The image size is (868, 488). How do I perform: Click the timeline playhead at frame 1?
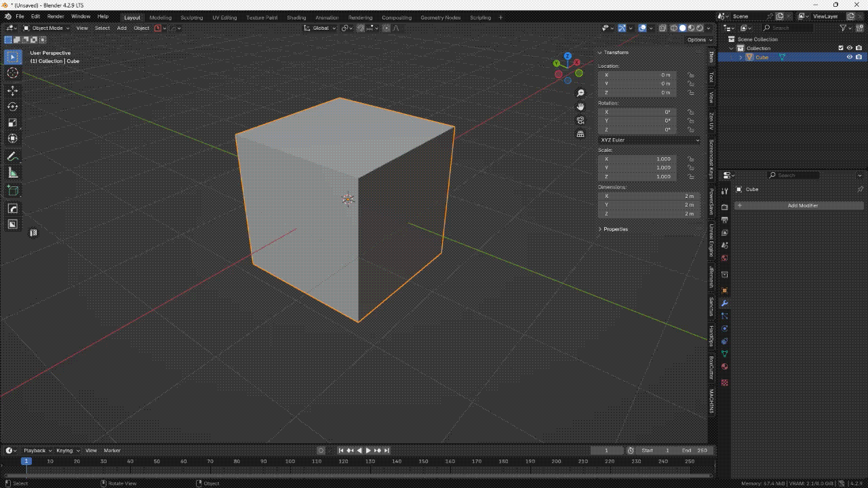click(x=26, y=462)
